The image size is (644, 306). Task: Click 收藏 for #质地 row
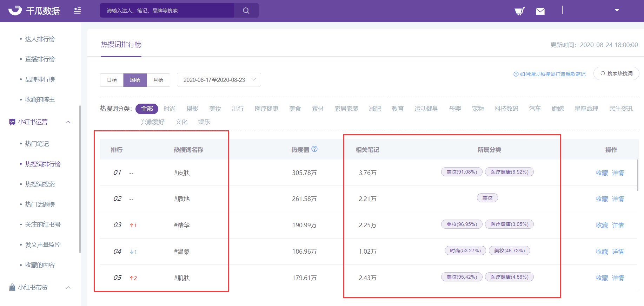[602, 199]
